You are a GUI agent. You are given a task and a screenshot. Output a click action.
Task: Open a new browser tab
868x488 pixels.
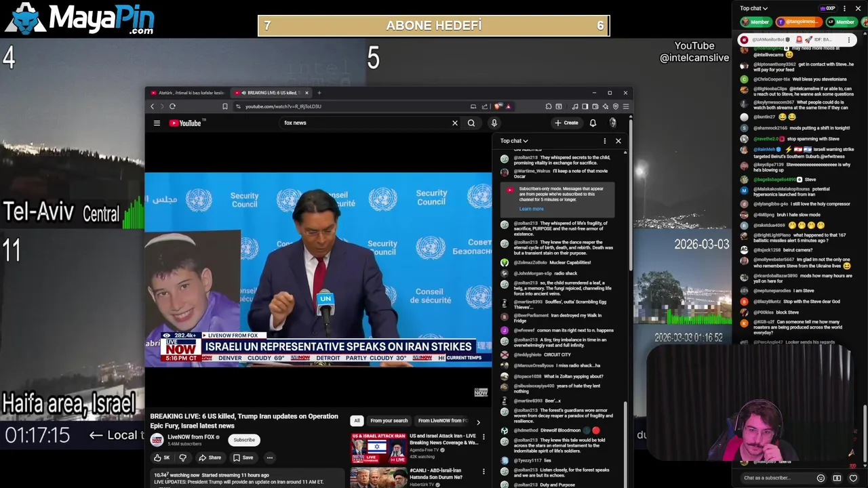319,93
